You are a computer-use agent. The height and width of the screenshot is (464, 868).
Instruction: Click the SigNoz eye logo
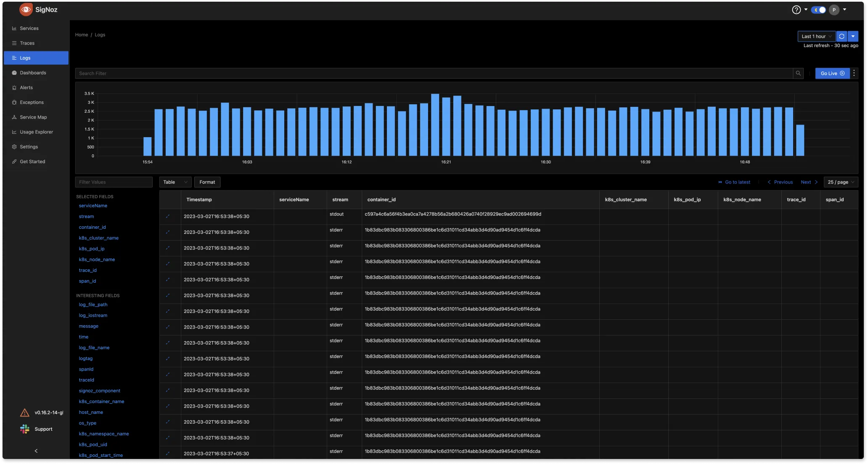tap(26, 10)
